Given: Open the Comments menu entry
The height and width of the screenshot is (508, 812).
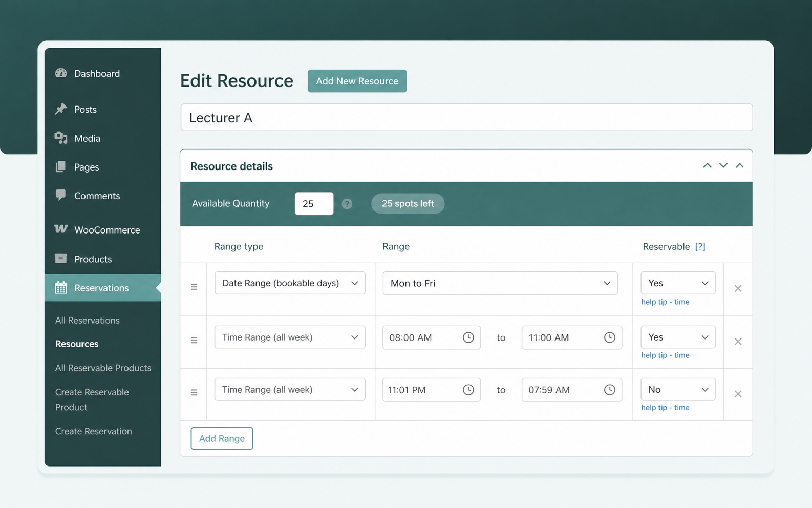Looking at the screenshot, I should [102, 196].
